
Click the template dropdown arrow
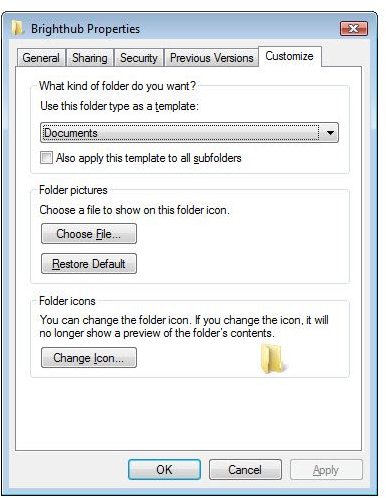(330, 133)
